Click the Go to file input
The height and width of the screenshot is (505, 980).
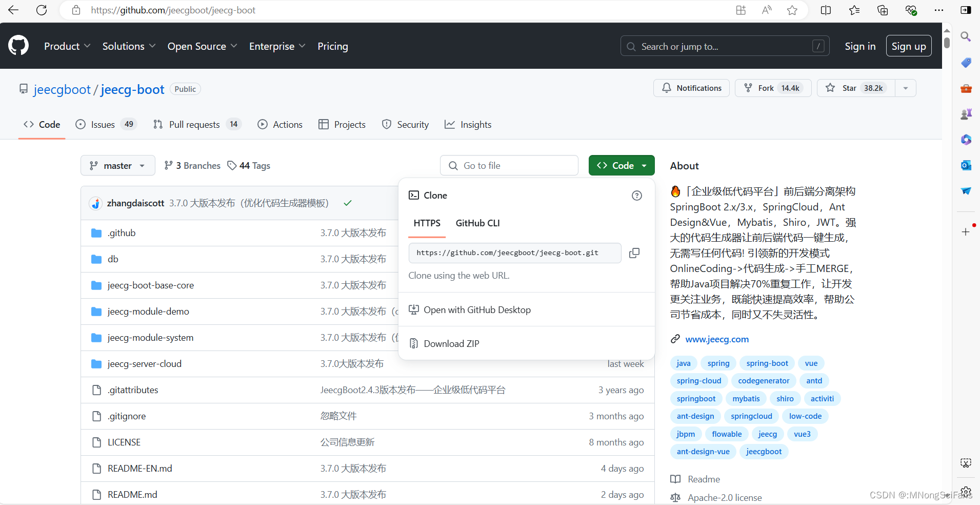[509, 165]
